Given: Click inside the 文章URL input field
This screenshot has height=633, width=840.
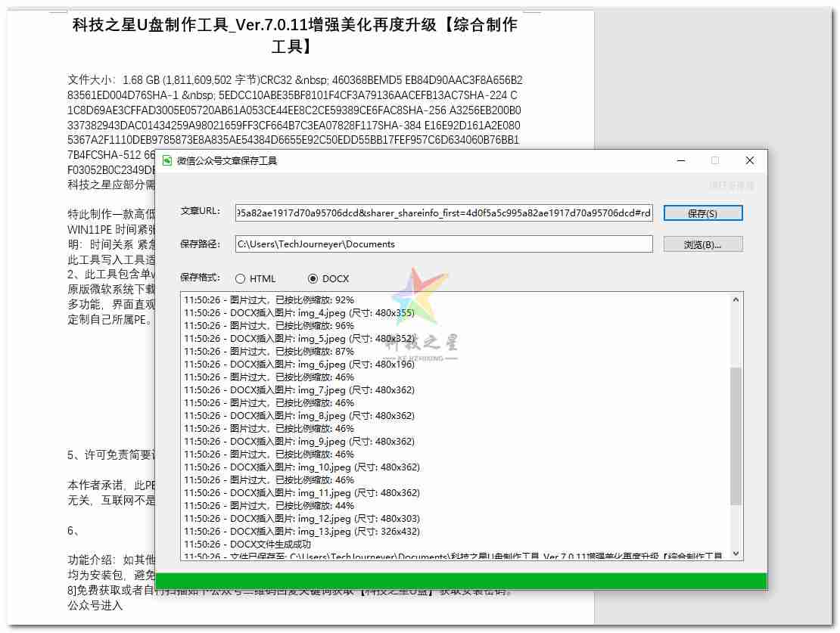Looking at the screenshot, I should [x=446, y=213].
